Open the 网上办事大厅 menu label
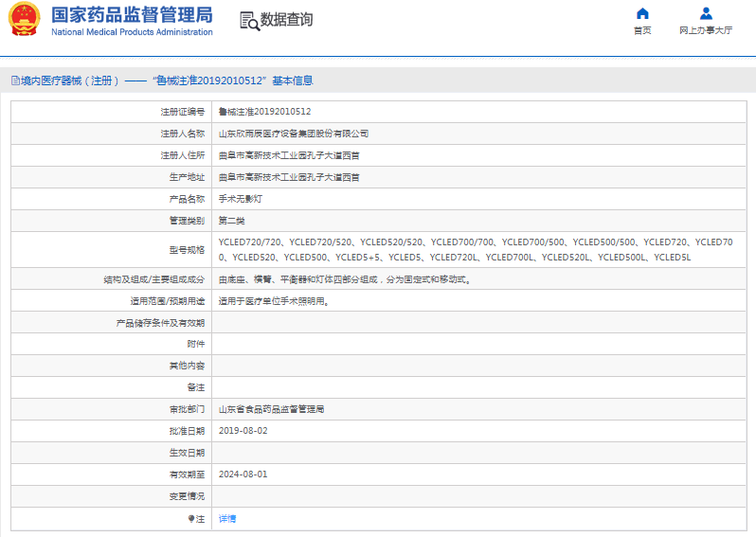The width and height of the screenshot is (756, 537). point(706,30)
